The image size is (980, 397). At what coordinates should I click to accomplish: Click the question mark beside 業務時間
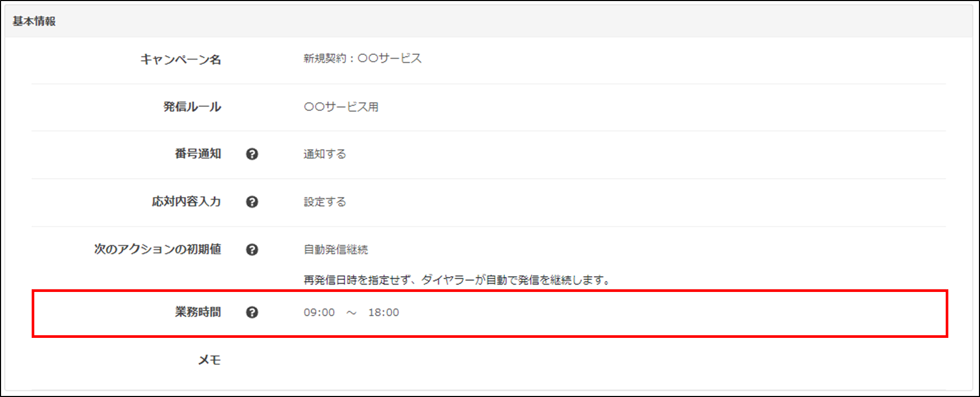coord(252,313)
